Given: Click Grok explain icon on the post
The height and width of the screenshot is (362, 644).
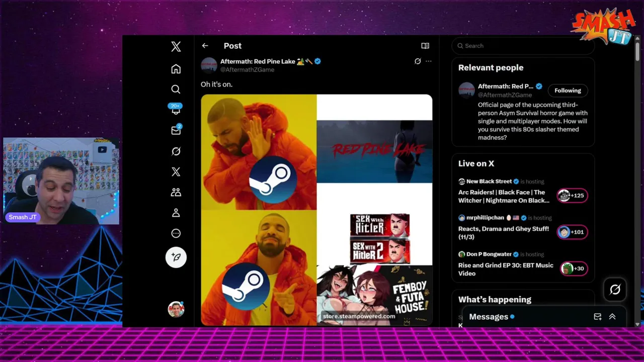Looking at the screenshot, I should coord(418,61).
